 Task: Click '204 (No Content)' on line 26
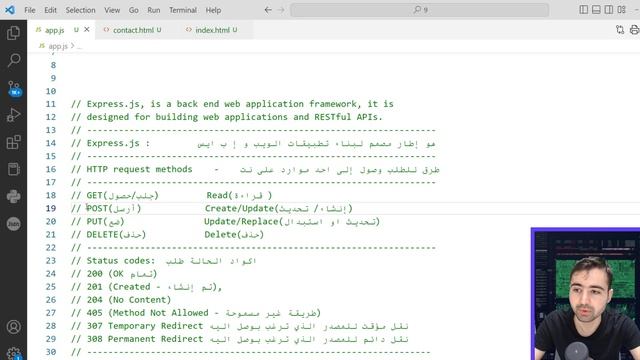pos(129,300)
